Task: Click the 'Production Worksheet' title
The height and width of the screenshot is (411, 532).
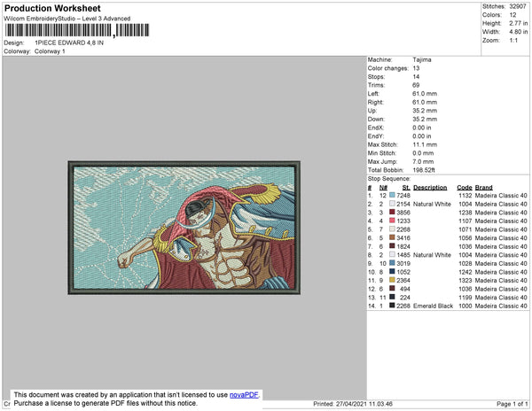Action: [52, 9]
